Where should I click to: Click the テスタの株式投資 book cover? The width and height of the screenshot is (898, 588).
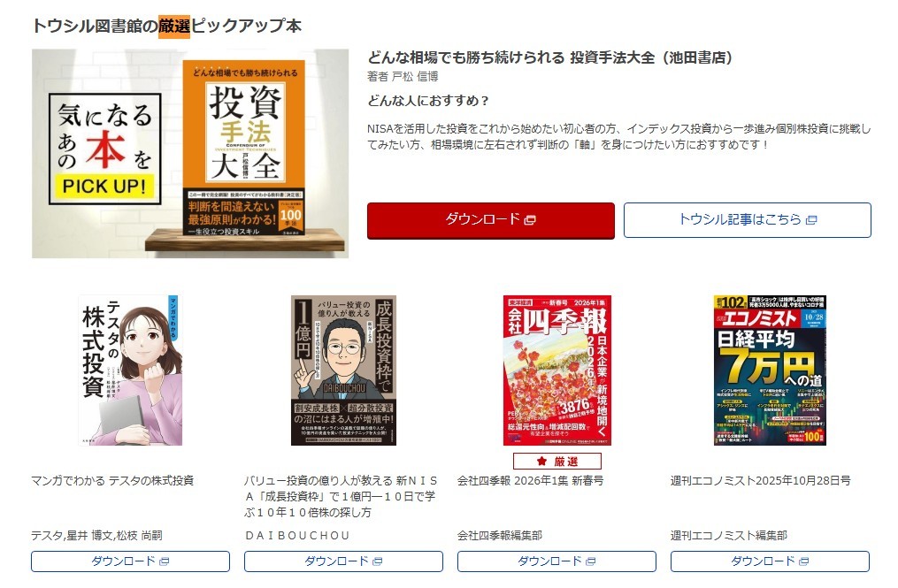pos(131,370)
